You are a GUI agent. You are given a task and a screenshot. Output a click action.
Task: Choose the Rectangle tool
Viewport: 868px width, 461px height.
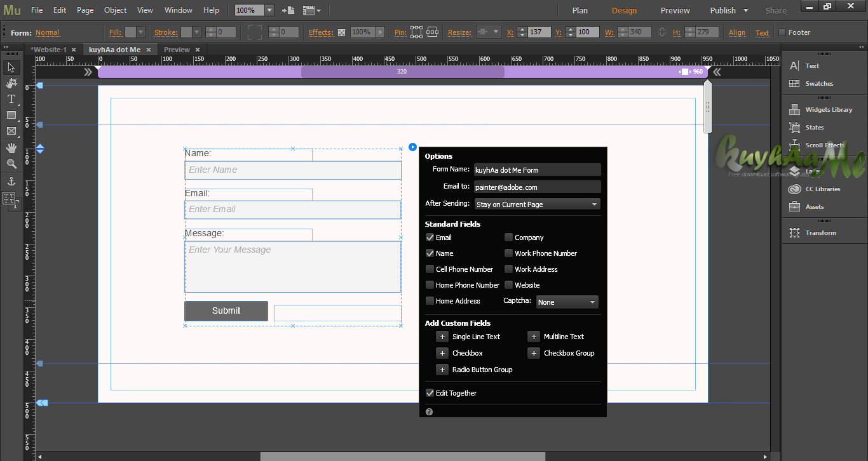tap(10, 115)
